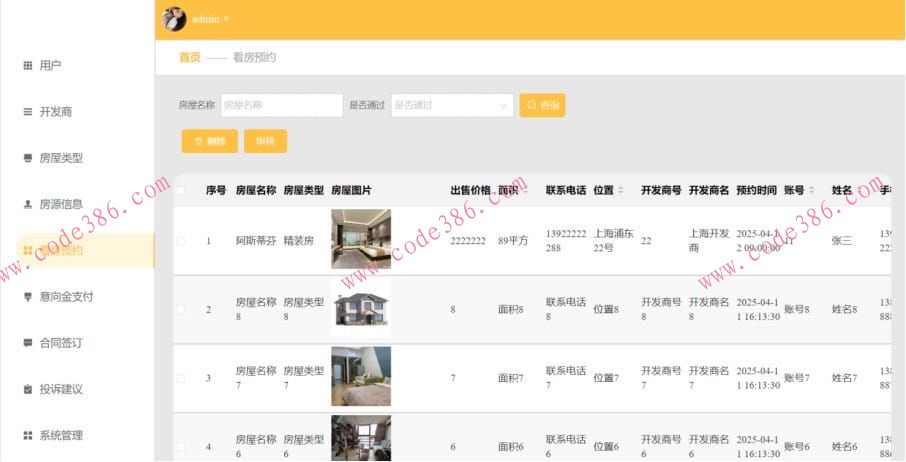
Task: Click the 看房预约 breadcrumb text
Action: [254, 57]
